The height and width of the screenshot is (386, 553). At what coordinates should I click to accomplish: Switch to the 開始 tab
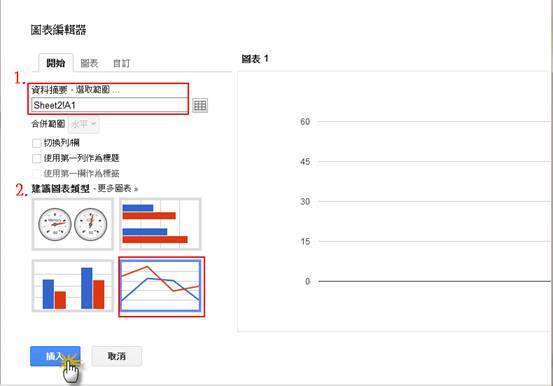(x=56, y=63)
